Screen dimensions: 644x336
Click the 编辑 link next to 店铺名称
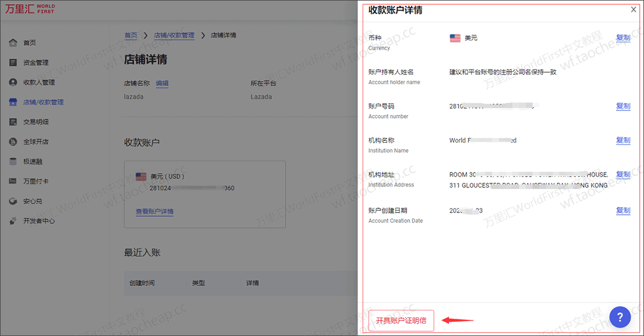click(x=162, y=83)
